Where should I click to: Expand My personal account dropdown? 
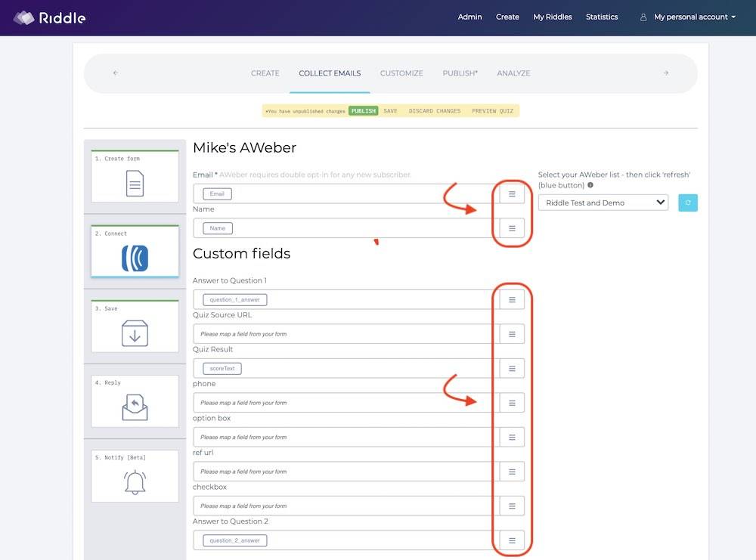(x=695, y=17)
